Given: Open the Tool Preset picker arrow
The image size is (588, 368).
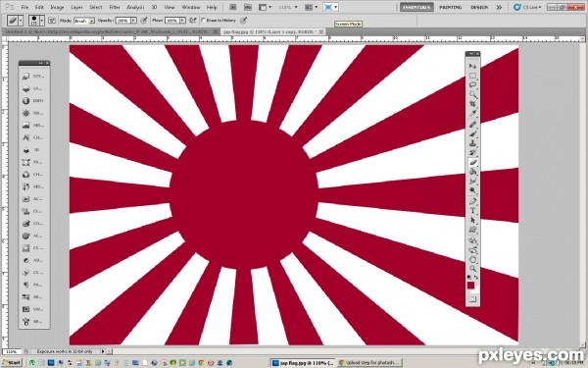Looking at the screenshot, I should (x=21, y=21).
